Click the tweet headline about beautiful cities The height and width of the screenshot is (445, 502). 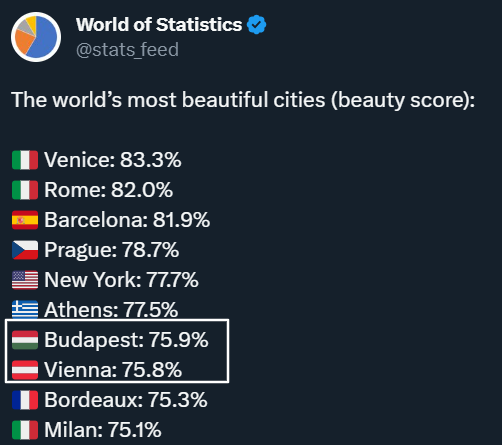tap(243, 100)
